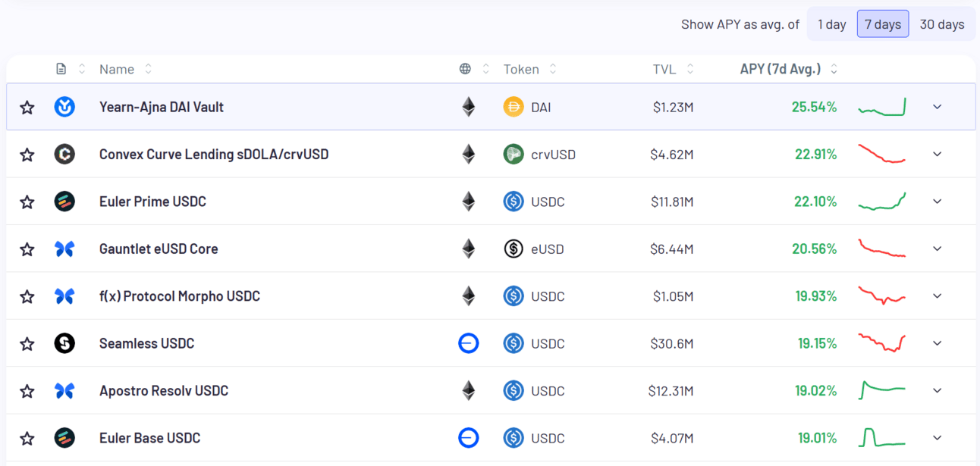Expand the Convex Curve Lending sDOLA/crvUSD row
Viewport: 980px width, 466px height.
click(937, 155)
